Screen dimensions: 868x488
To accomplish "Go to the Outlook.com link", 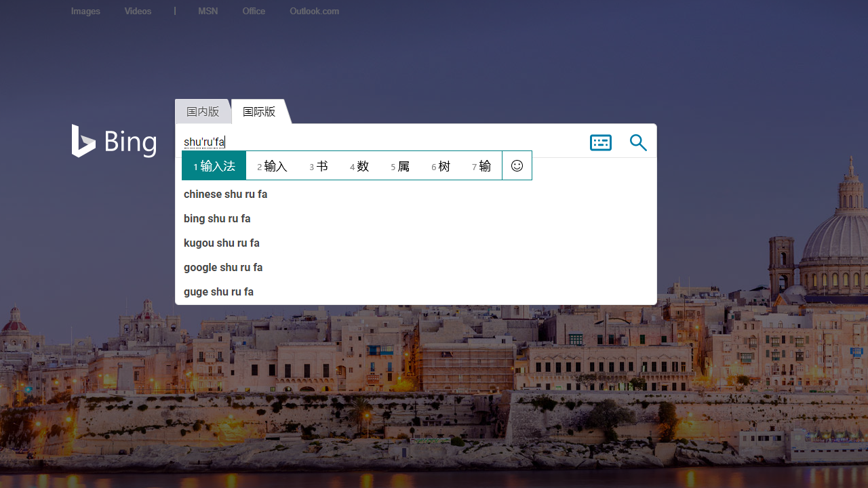I will [314, 12].
